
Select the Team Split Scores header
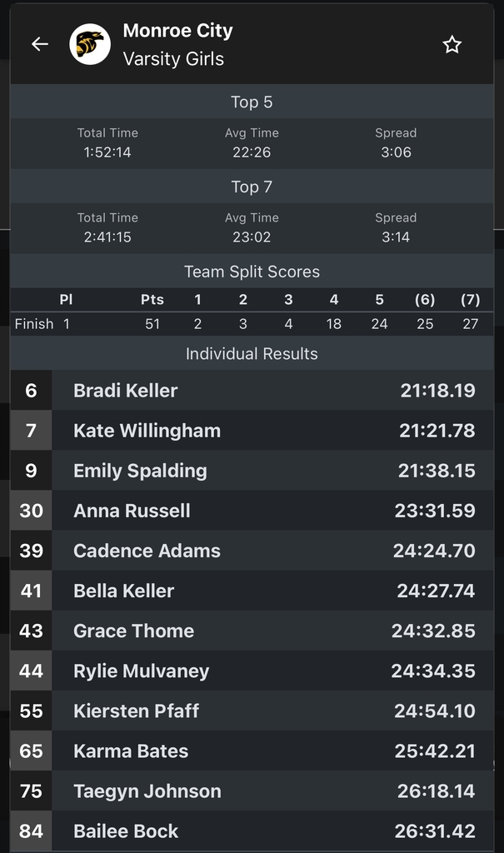click(x=252, y=272)
